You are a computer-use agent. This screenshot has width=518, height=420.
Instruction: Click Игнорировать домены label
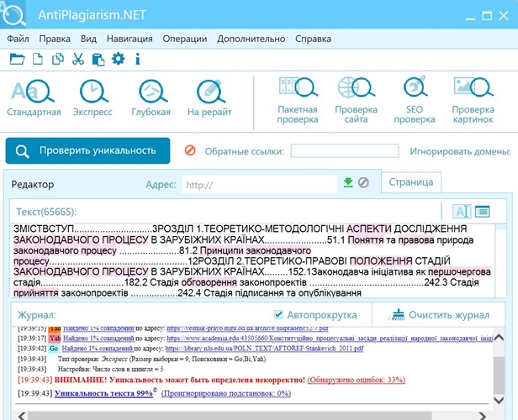[x=460, y=151]
